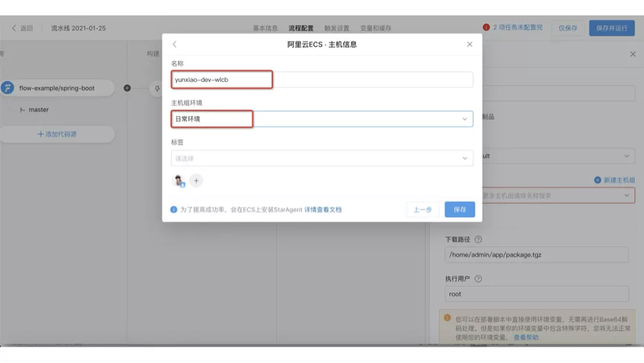This screenshot has width=644, height=363.
Task: Switch to the 基本信息 tab
Action: [x=265, y=28]
